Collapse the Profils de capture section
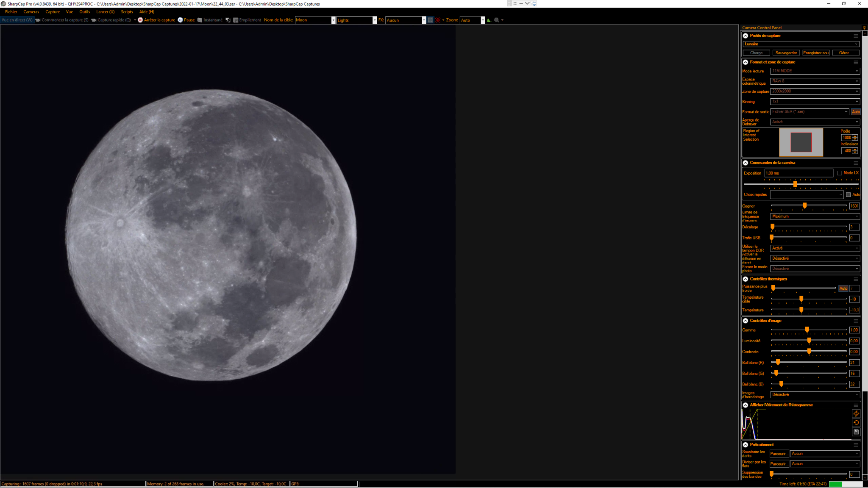The image size is (868, 488). [x=746, y=36]
